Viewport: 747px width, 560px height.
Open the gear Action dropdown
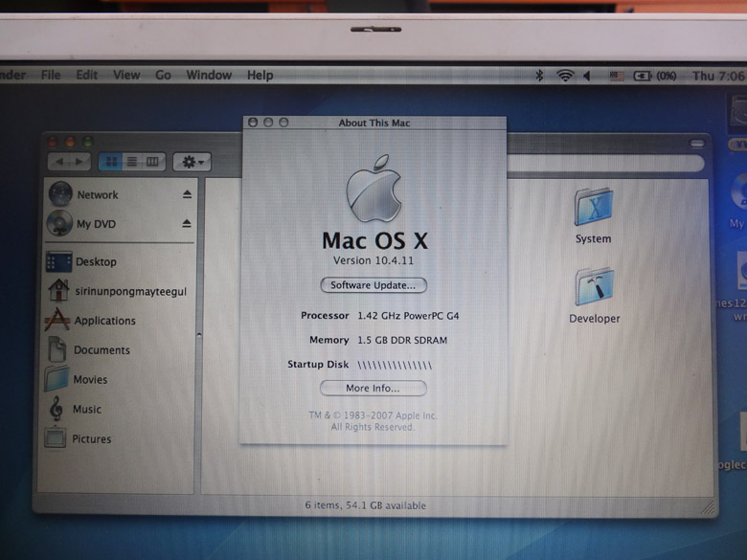point(192,163)
